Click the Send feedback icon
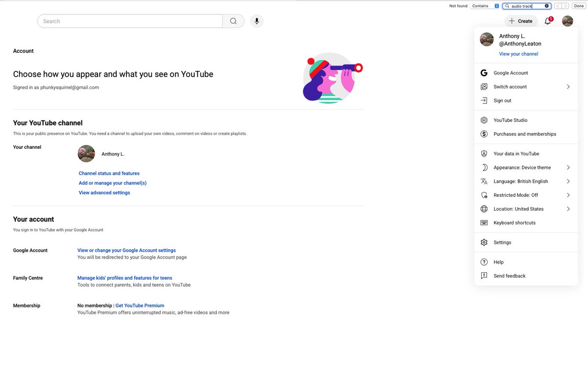The width and height of the screenshot is (588, 378). [x=484, y=276]
